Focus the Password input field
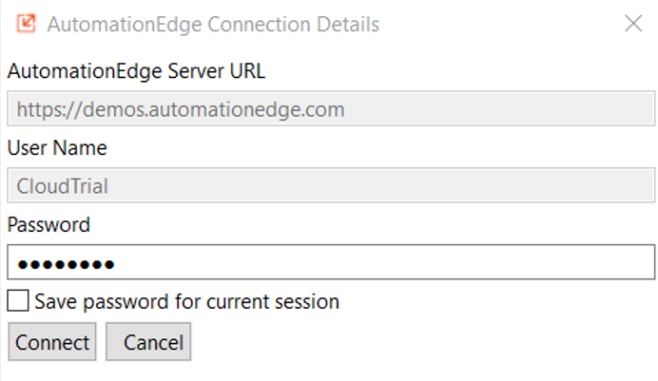Screen dimensions: 658x381 point(331,262)
